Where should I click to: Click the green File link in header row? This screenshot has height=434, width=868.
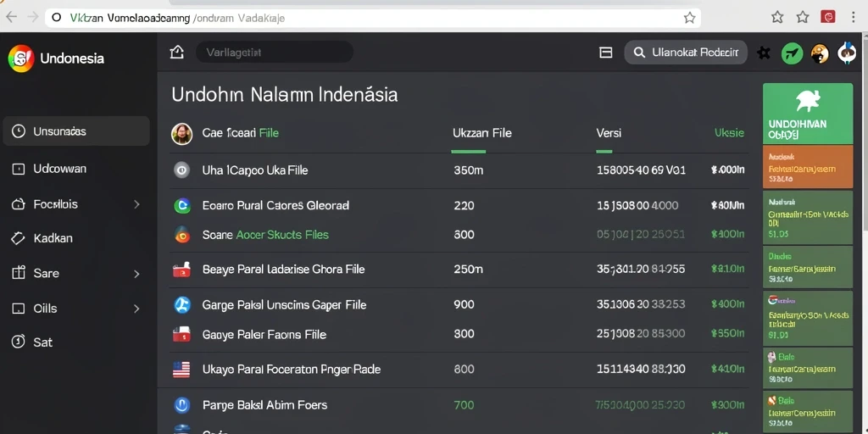pyautogui.click(x=269, y=133)
